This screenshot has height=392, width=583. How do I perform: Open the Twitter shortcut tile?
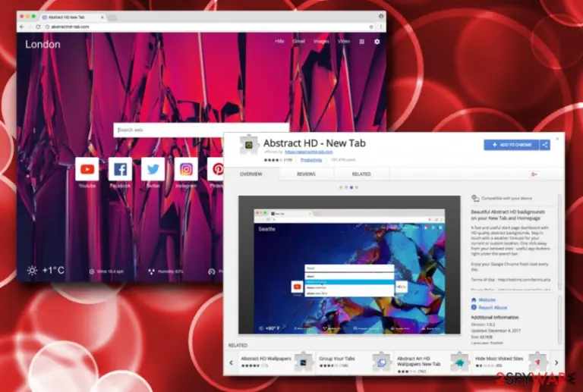point(153,169)
